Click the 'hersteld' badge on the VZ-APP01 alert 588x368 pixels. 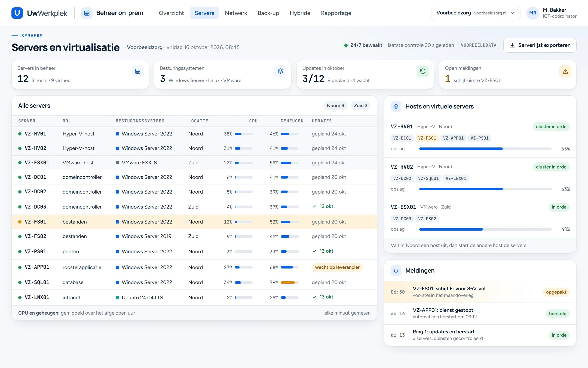click(x=558, y=313)
